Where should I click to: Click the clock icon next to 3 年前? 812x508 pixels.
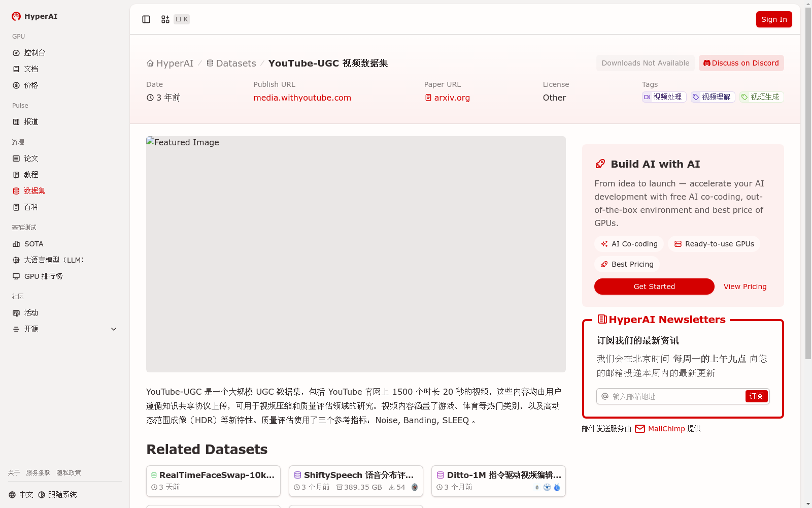click(x=150, y=98)
